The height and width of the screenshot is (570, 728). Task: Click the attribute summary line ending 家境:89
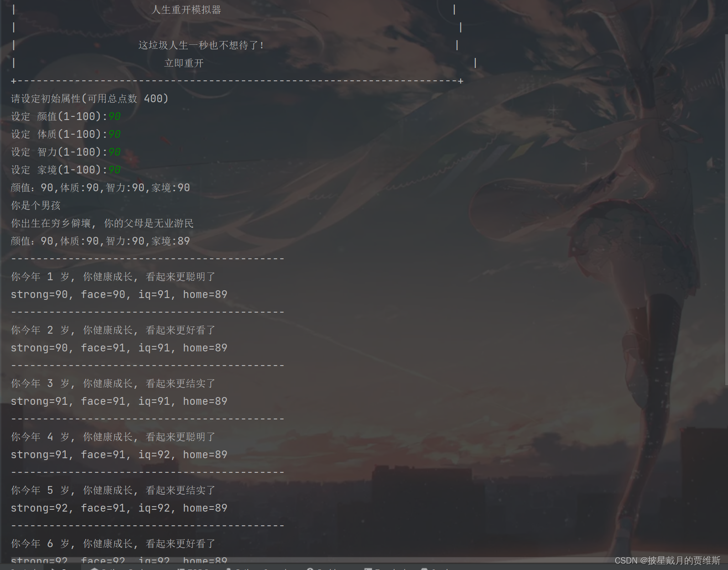[x=100, y=241]
